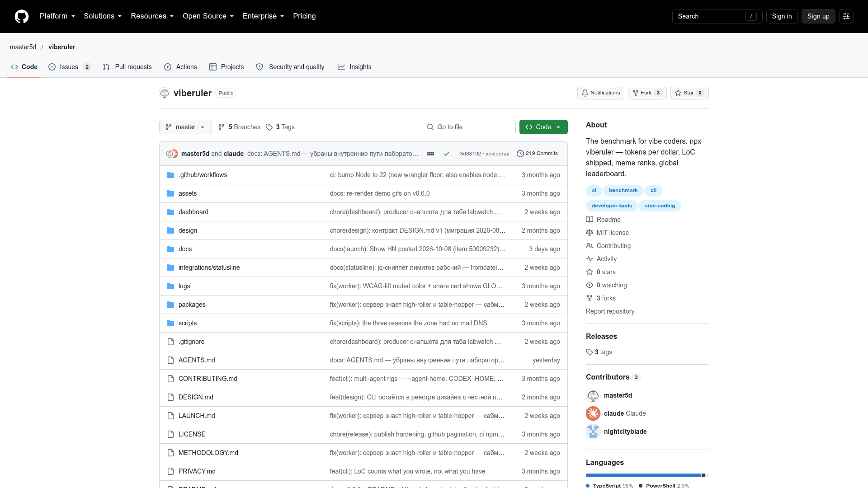Click the header Search field
Viewport: 868px width, 488px height.
(x=717, y=16)
